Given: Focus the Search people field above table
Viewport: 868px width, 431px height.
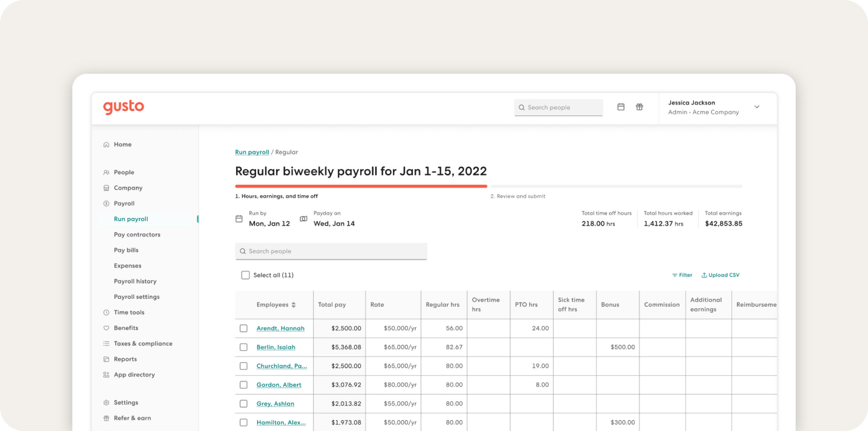Looking at the screenshot, I should coord(331,251).
